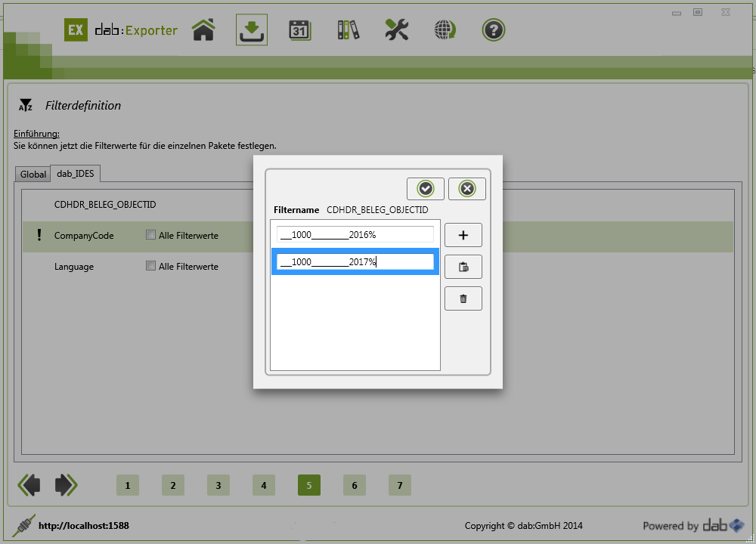Click the EX dab:Exporter logo
Viewport: 756px width, 544px height.
tap(121, 30)
